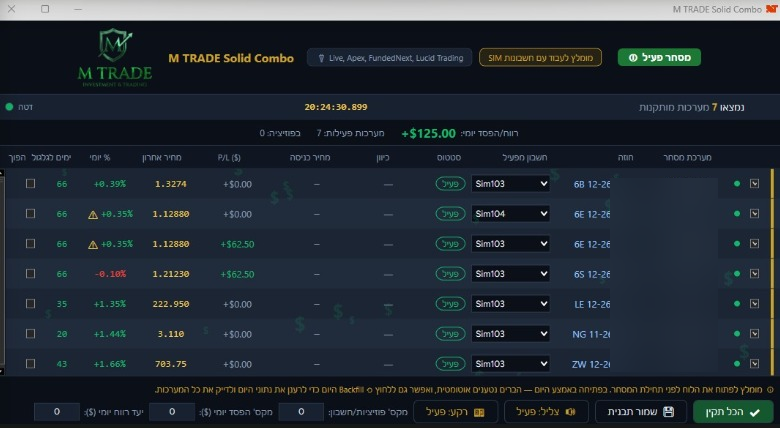Viewport: 780px width, 428px height.
Task: Click the green all OK button
Action: [733, 412]
